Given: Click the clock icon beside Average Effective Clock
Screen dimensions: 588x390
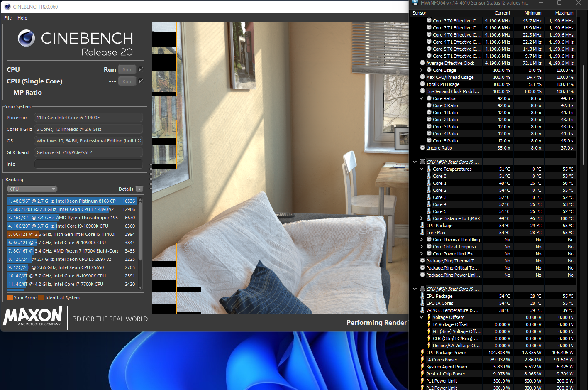Looking at the screenshot, I should pyautogui.click(x=422, y=63).
